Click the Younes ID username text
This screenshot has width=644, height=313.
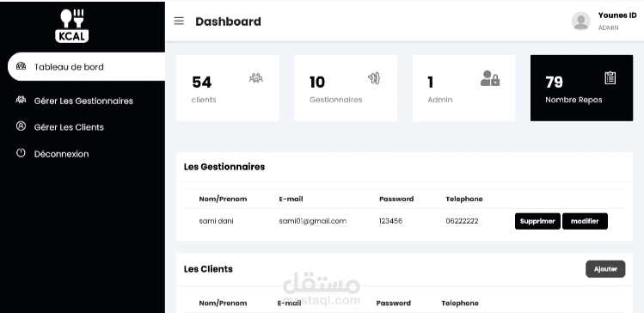coord(617,15)
